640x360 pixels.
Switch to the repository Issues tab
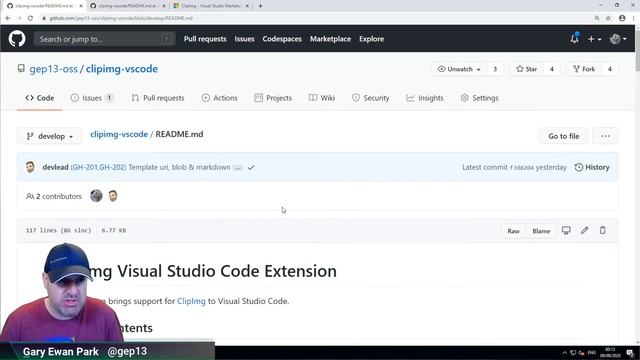click(92, 98)
